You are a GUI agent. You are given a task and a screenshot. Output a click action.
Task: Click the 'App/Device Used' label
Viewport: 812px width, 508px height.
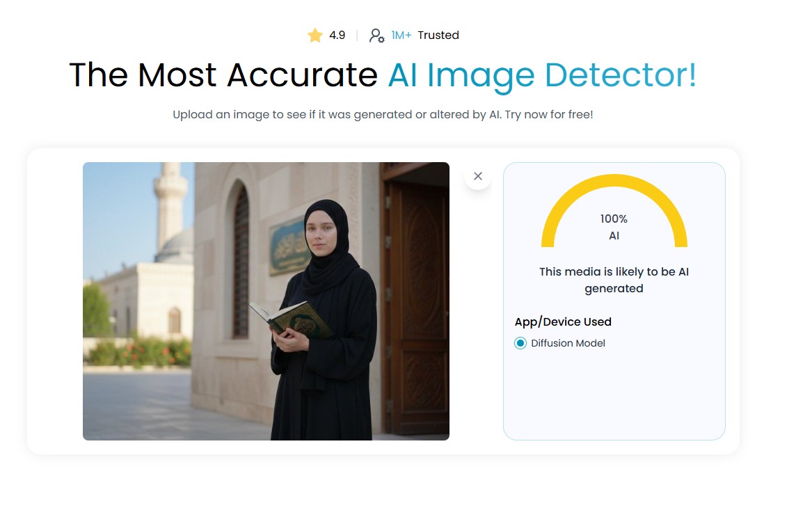point(563,322)
